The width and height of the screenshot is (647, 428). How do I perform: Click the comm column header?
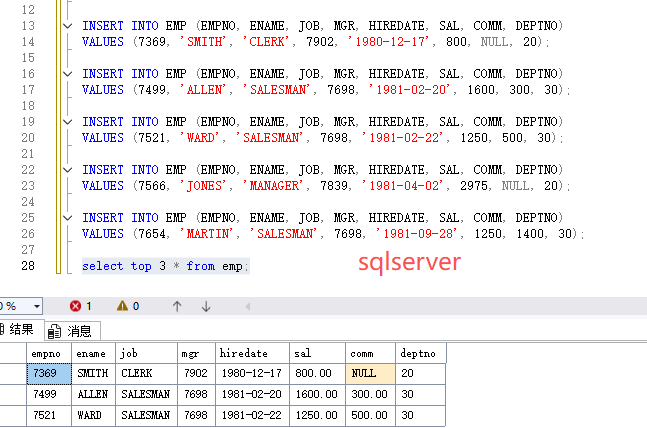coord(370,353)
